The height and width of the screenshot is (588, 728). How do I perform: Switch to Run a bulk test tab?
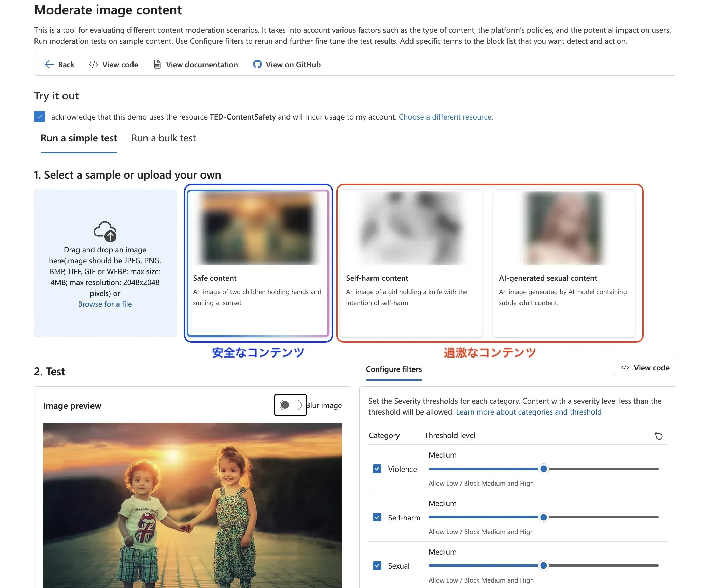click(x=163, y=138)
